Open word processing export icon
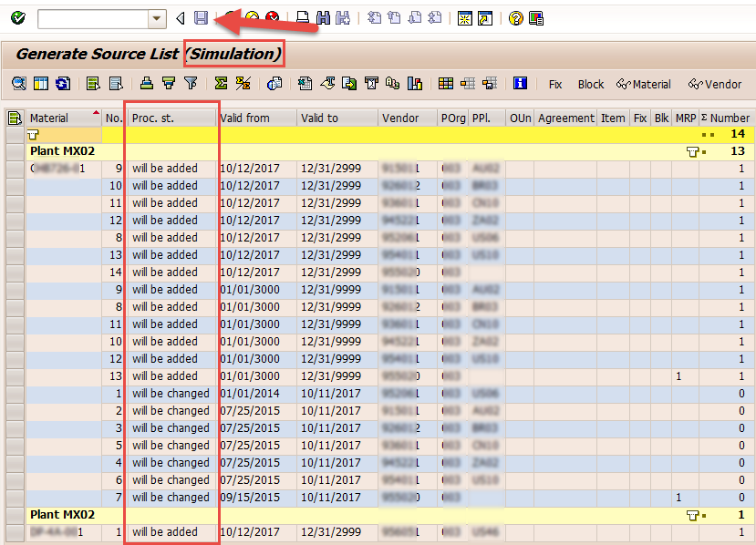The width and height of the screenshot is (756, 545). pos(327,84)
